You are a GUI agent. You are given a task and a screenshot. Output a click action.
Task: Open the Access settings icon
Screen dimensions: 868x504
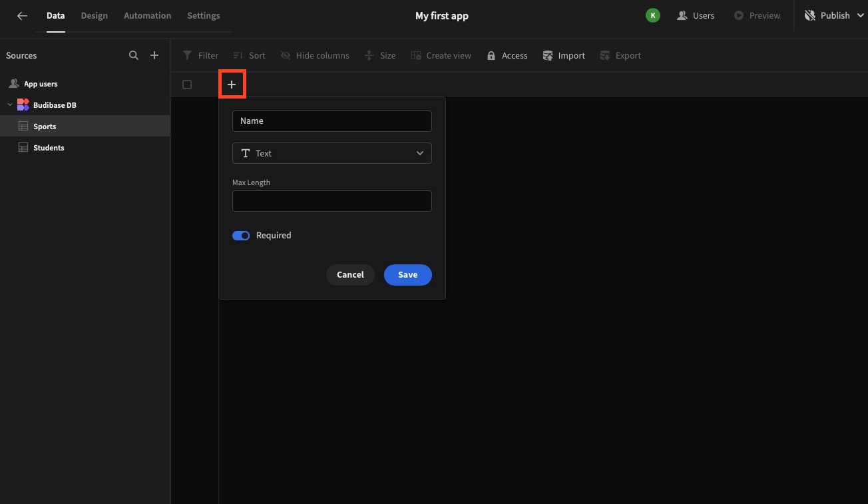tap(491, 55)
